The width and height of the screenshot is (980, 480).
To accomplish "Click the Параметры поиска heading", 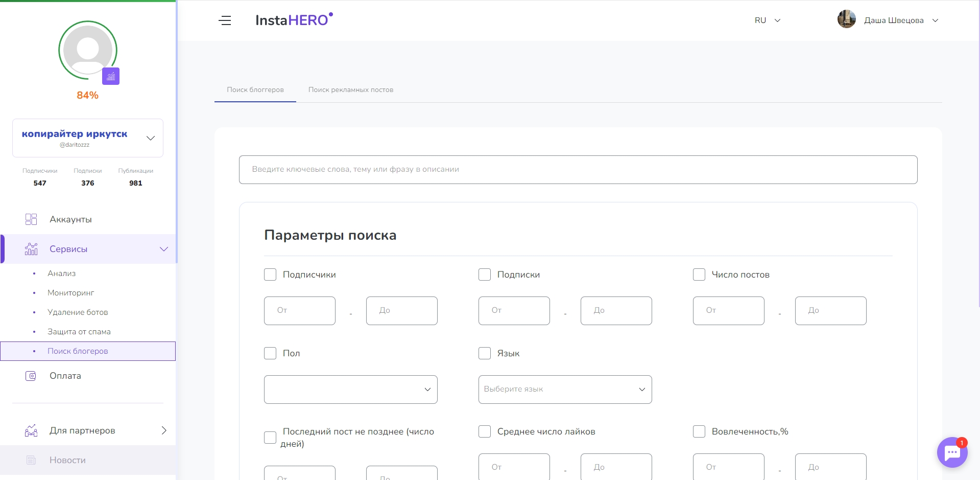I will 330,235.
